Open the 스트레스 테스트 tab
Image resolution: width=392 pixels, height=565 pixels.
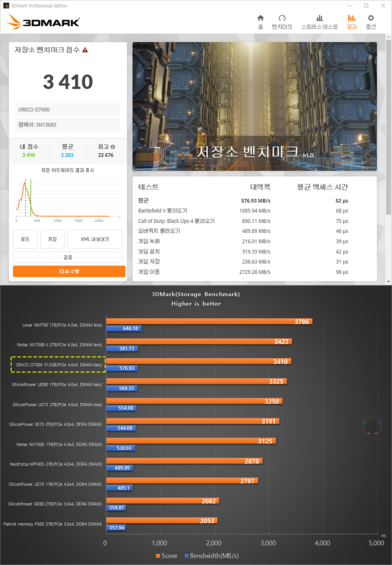tap(319, 22)
